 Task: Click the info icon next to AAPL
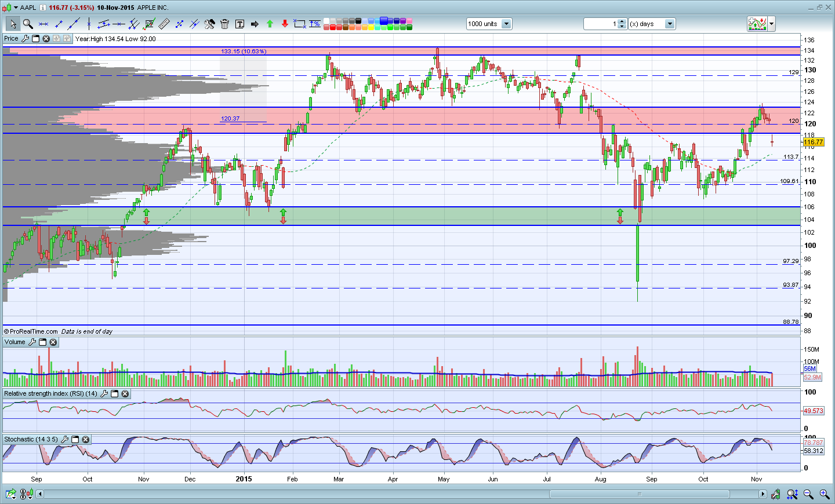42,8
